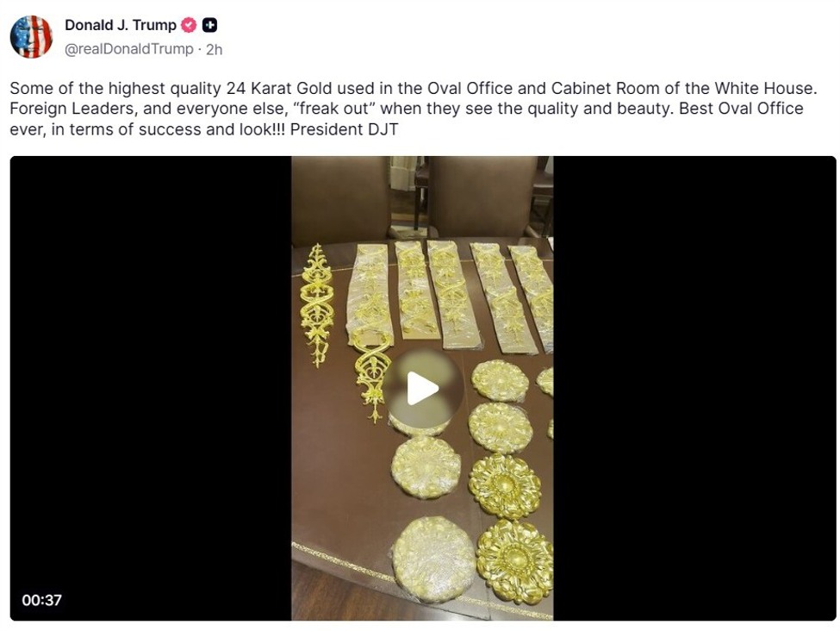
Task: Click the dark plus badge beside name
Action: click(210, 25)
